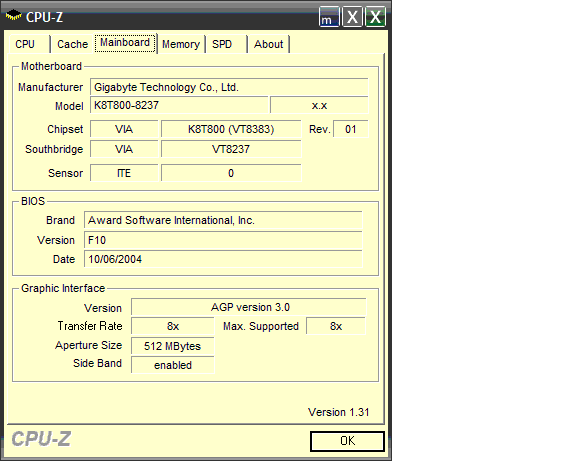Click the Version 1.31 text
Viewport: 576px width, 461px height.
338,412
